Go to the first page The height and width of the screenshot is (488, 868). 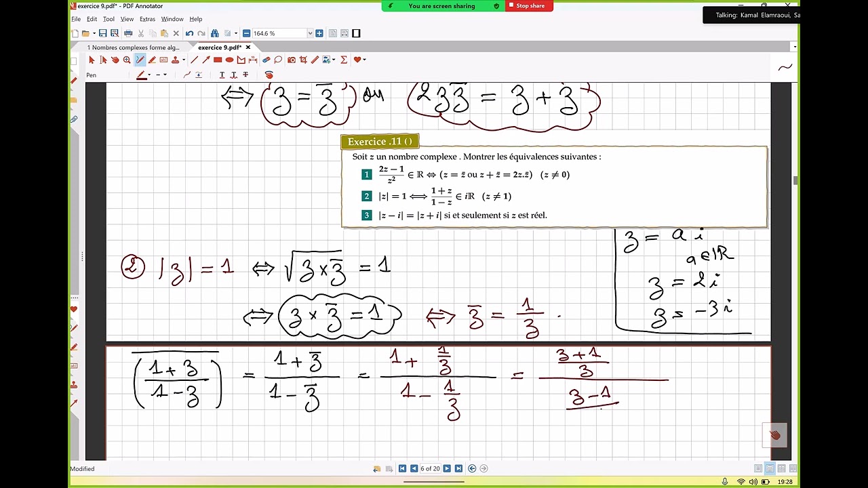click(402, 468)
